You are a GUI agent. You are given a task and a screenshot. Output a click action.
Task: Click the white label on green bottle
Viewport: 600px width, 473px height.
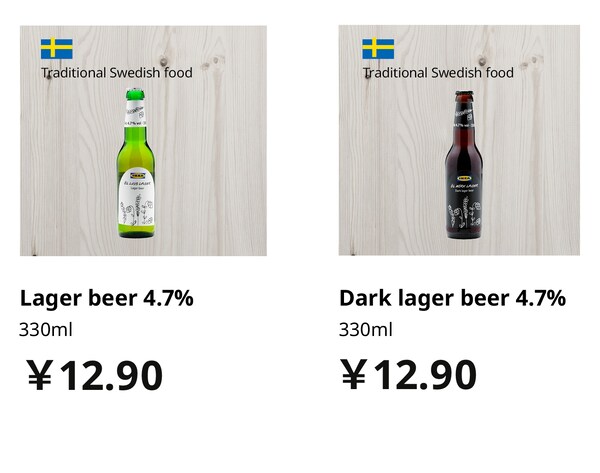click(x=137, y=197)
